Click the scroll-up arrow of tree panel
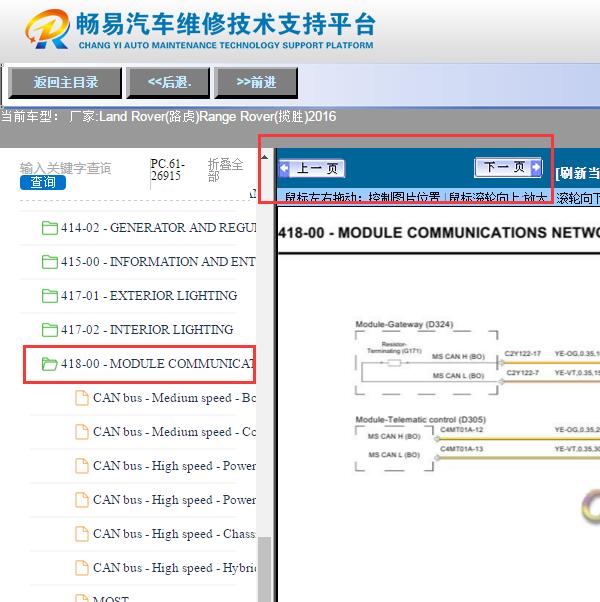The image size is (600, 602). [264, 157]
